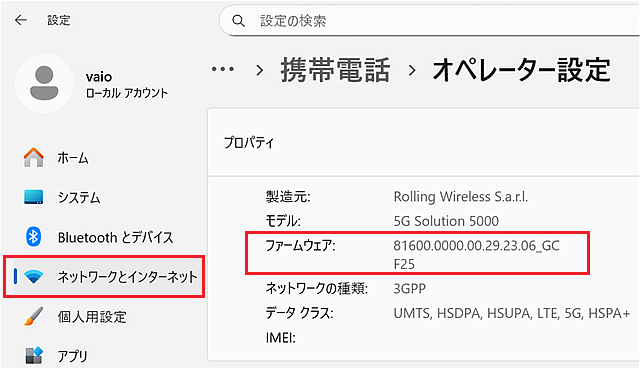Click the IMEI: label
The width and height of the screenshot is (640, 369).
point(280,338)
